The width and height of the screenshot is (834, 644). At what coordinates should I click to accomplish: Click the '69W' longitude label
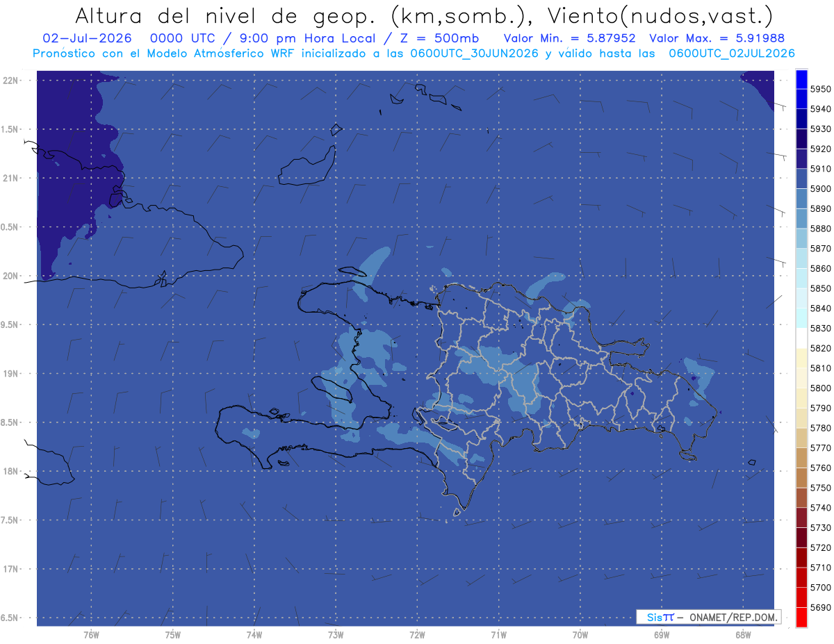(x=662, y=636)
